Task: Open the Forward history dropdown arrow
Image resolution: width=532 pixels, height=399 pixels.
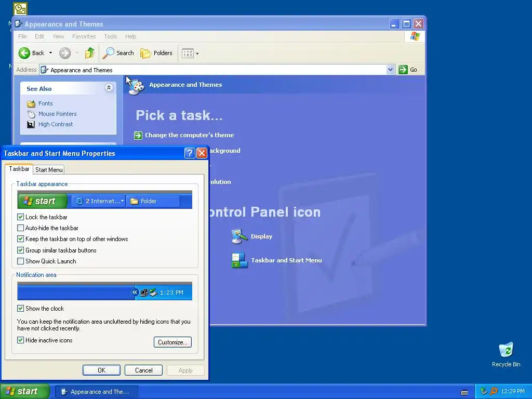Action: click(77, 53)
